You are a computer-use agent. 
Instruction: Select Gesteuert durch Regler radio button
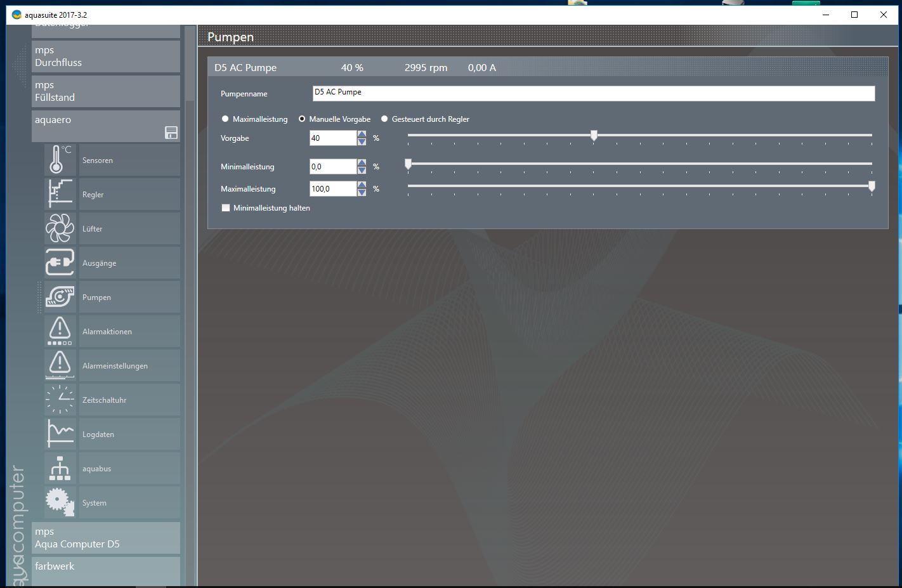click(x=384, y=119)
